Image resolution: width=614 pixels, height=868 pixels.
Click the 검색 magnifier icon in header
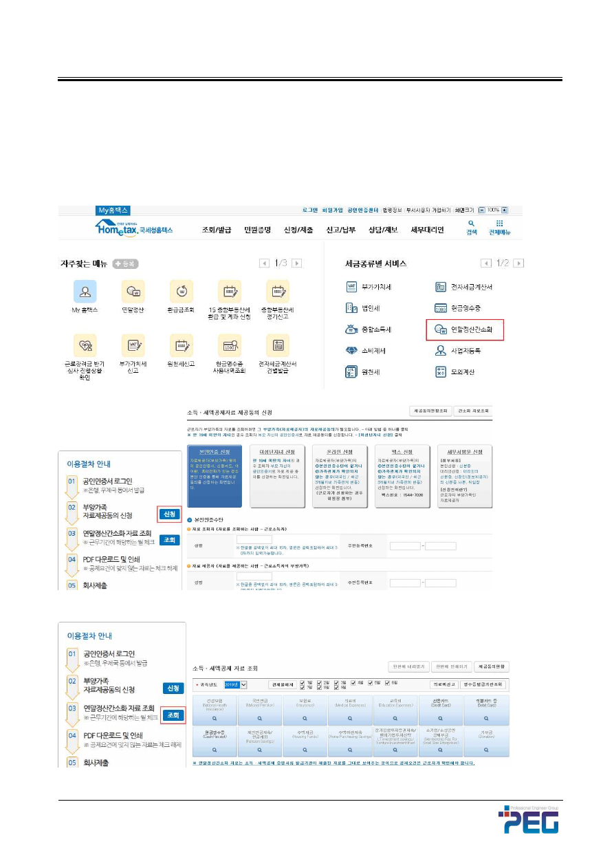pyautogui.click(x=471, y=224)
